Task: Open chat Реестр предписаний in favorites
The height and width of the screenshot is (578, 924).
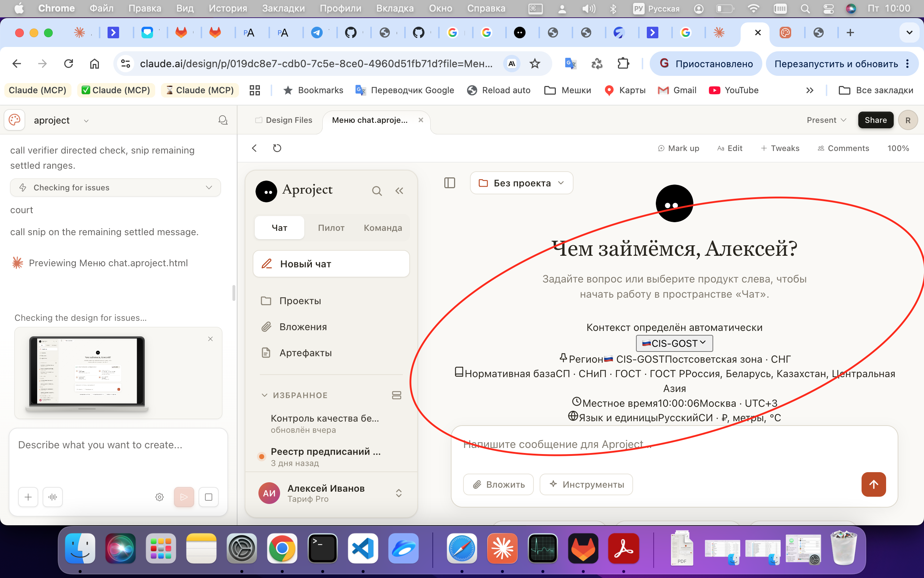Action: click(x=331, y=457)
